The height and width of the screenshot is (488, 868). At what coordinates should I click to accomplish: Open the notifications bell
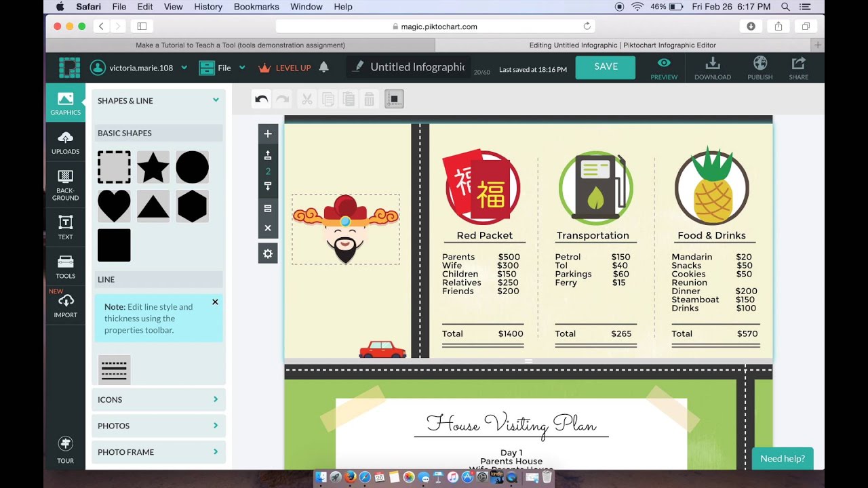[323, 67]
